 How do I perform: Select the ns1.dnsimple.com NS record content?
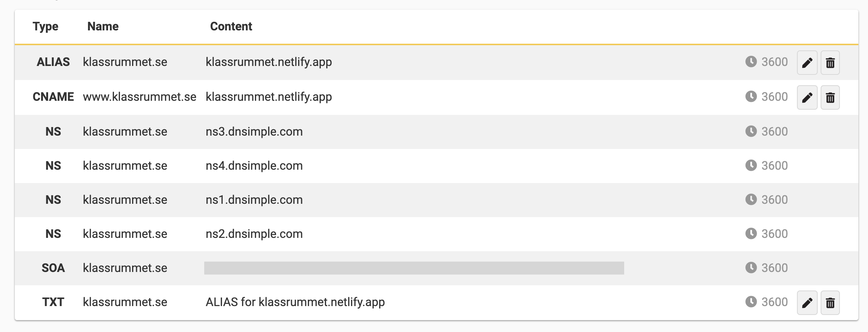point(254,200)
